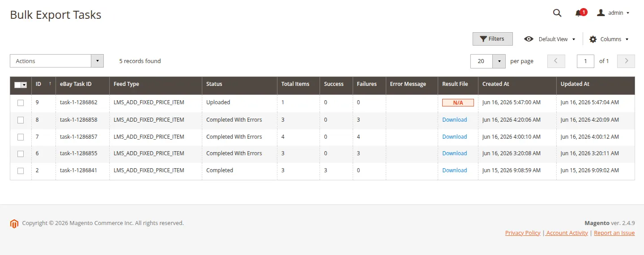Click the admin user avatar icon
Screen dimensions: 644x255
(x=601, y=13)
